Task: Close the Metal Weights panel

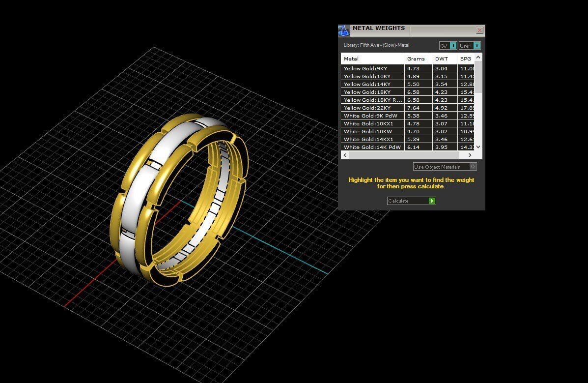Action: point(479,30)
